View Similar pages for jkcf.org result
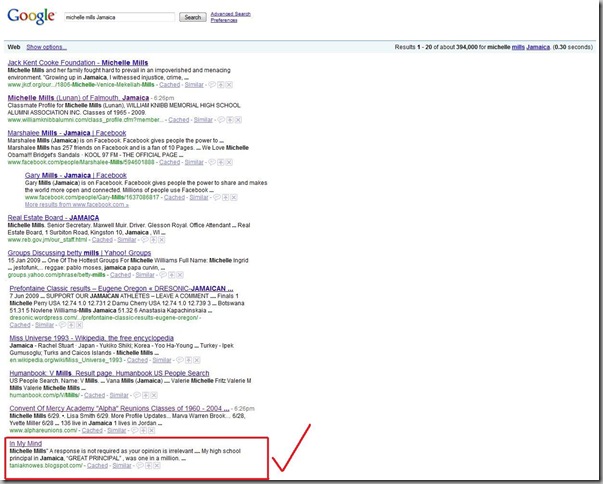Viewport: 603px width, 484px height. point(194,85)
